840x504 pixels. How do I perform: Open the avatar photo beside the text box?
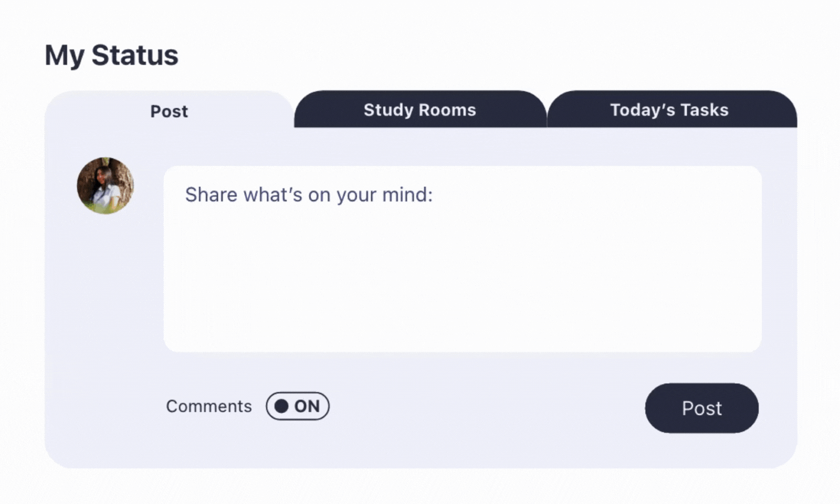[106, 185]
